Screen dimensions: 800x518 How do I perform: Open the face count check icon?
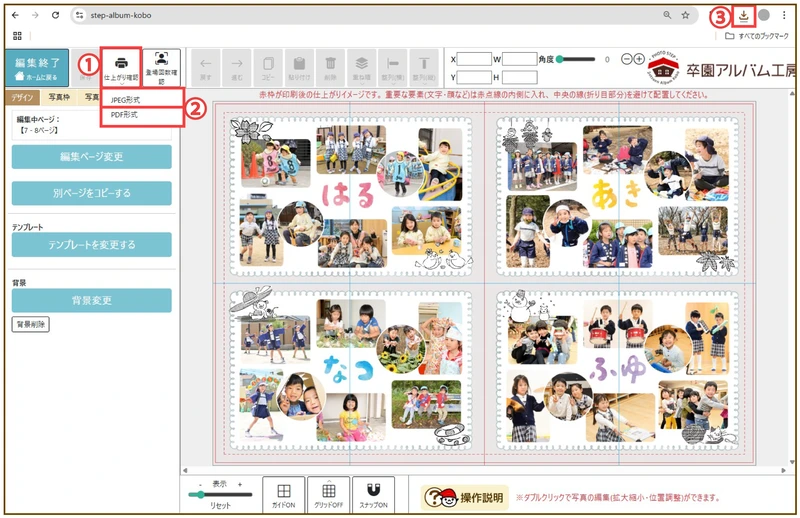click(162, 66)
